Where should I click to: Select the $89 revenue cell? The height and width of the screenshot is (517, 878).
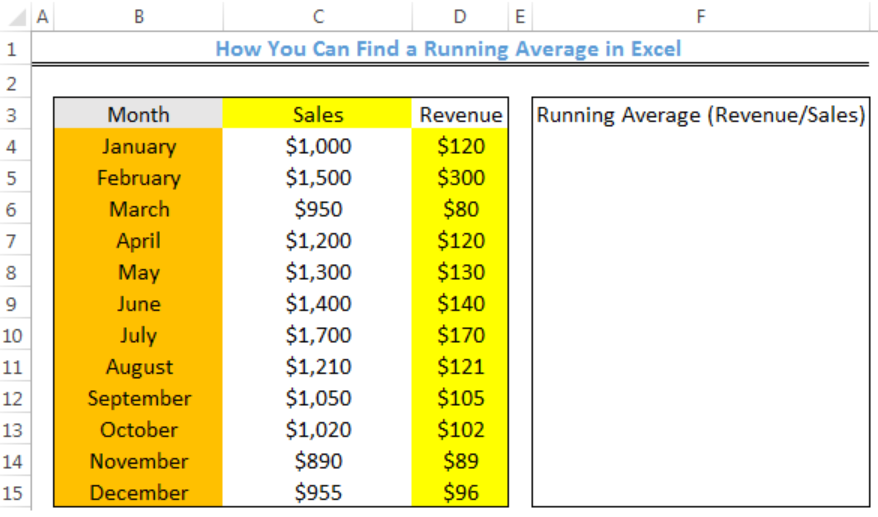point(460,462)
